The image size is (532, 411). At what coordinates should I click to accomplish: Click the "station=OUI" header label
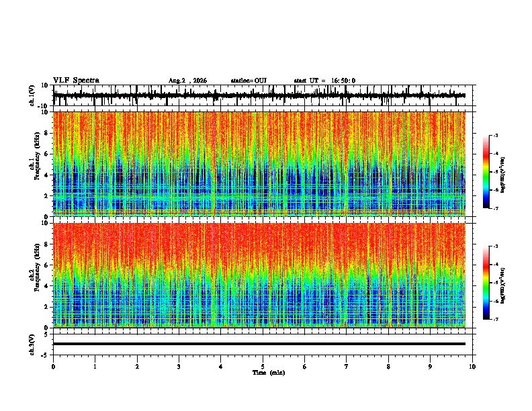[x=249, y=81]
